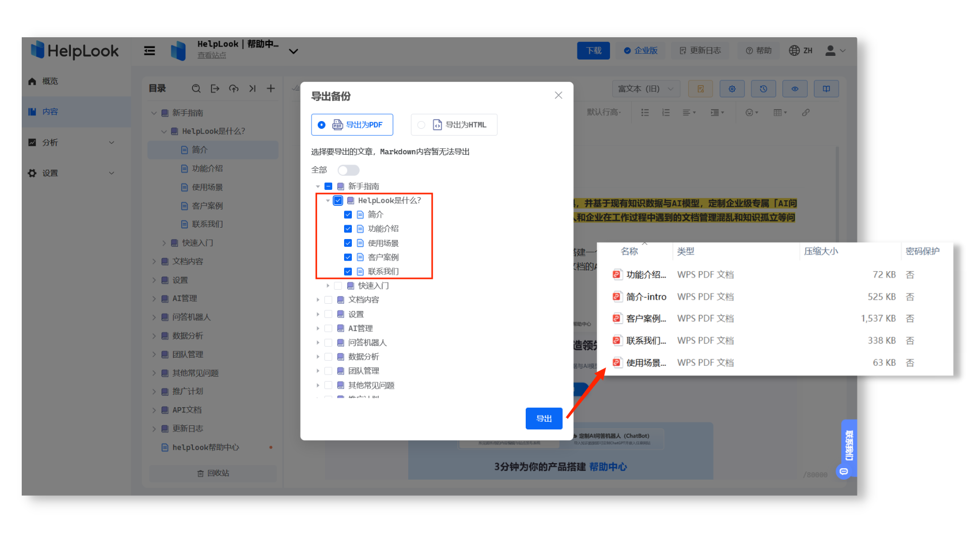The height and width of the screenshot is (535, 980).
Task: Click the indent icon in the format bar
Action: click(x=717, y=112)
